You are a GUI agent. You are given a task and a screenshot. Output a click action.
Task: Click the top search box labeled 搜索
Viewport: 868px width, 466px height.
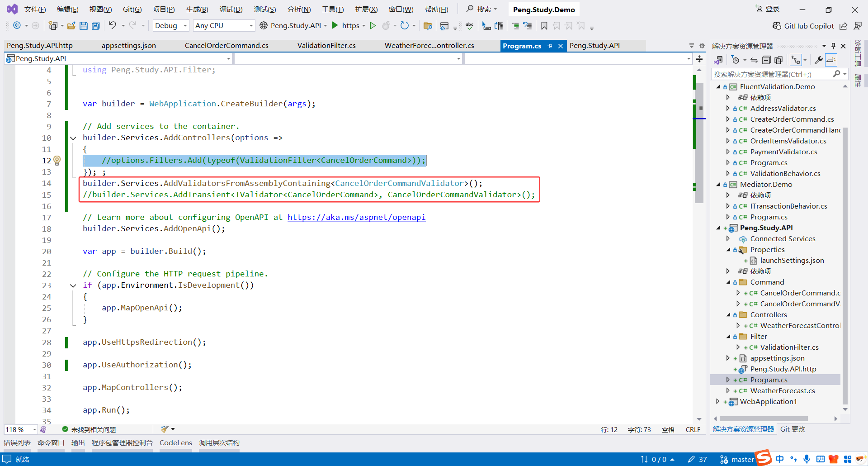tap(482, 9)
